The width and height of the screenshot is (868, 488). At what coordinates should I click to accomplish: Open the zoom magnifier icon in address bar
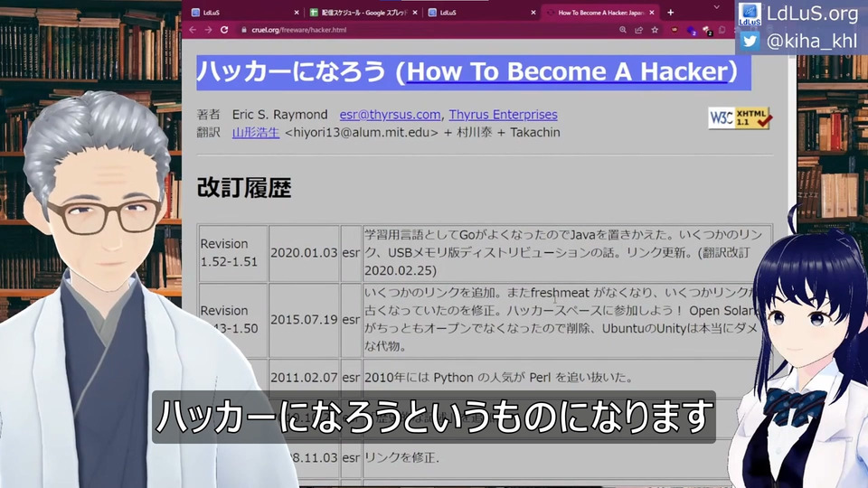tap(623, 30)
